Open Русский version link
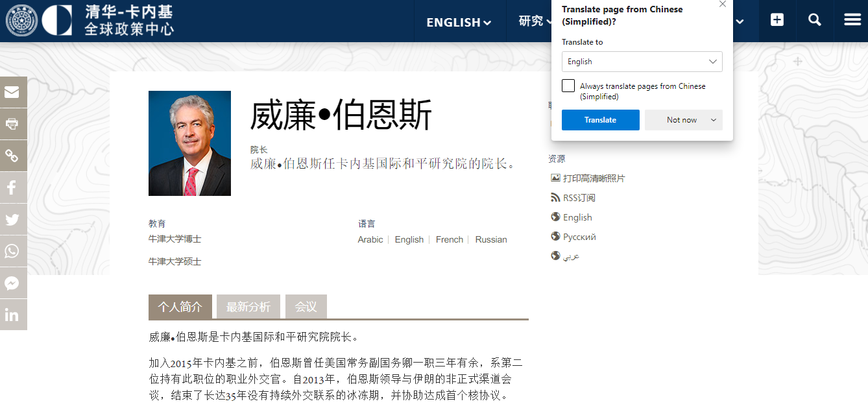This screenshot has height=408, width=868. click(579, 237)
